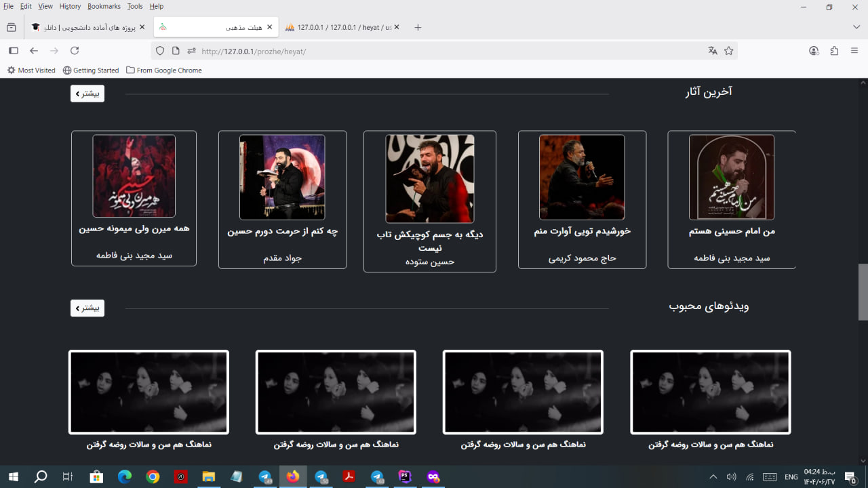Open the حاج محمود کریمی album thumbnail
Screen dimensions: 868x488
(x=582, y=178)
